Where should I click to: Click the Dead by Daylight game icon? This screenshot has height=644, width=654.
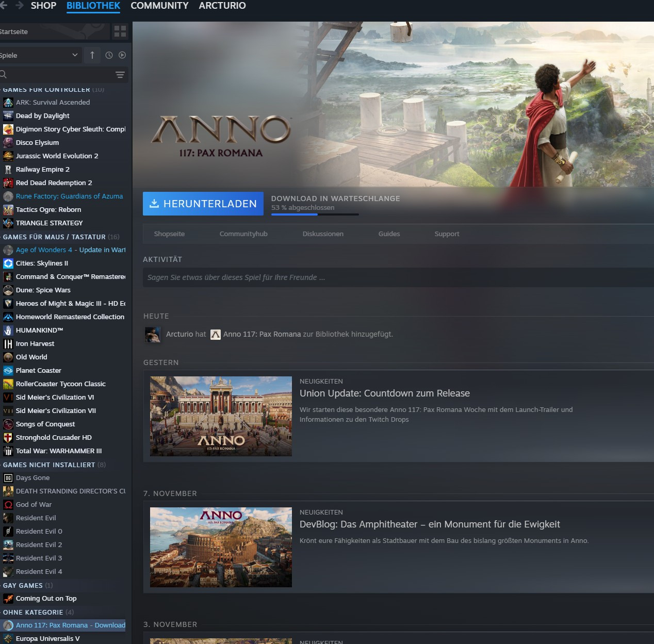[8, 116]
